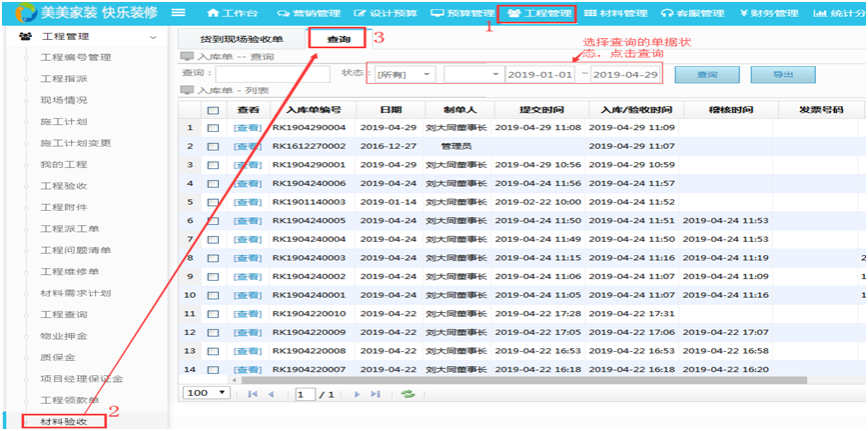Screen dimensions: 868x431
Task: Open the 状态 [所有] dropdown
Action: (x=406, y=75)
